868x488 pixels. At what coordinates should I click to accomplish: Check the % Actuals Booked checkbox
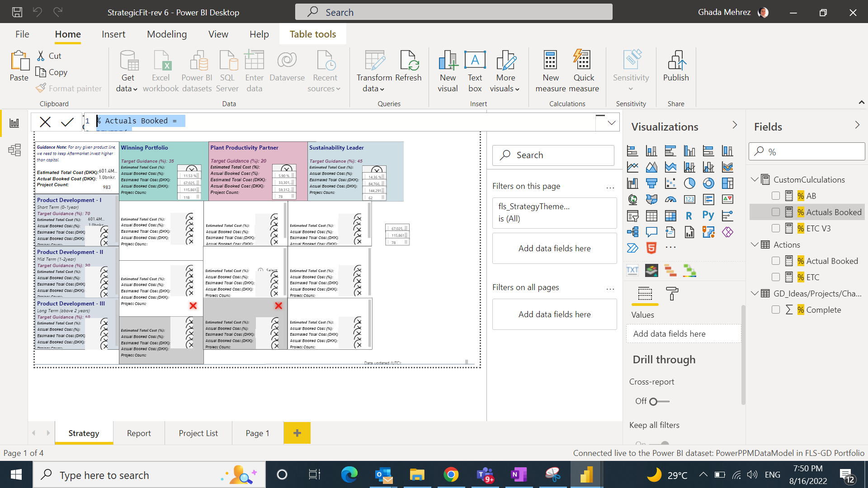coord(776,212)
